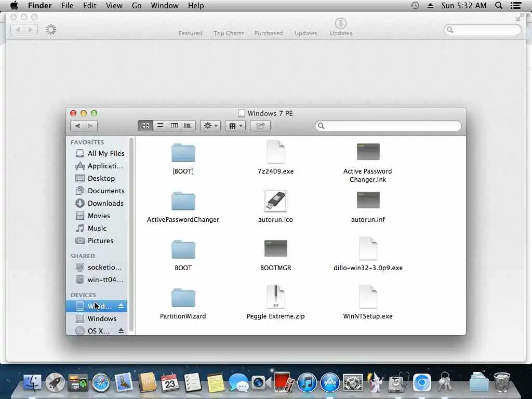Open Desktop in the sidebar
The height and width of the screenshot is (399, 532).
point(95,179)
